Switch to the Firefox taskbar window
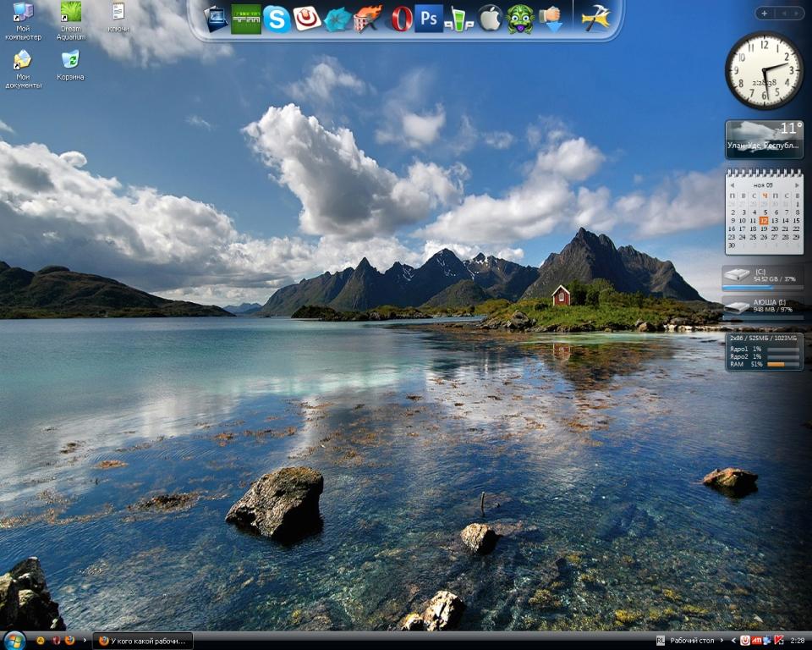The image size is (812, 650). click(143, 641)
